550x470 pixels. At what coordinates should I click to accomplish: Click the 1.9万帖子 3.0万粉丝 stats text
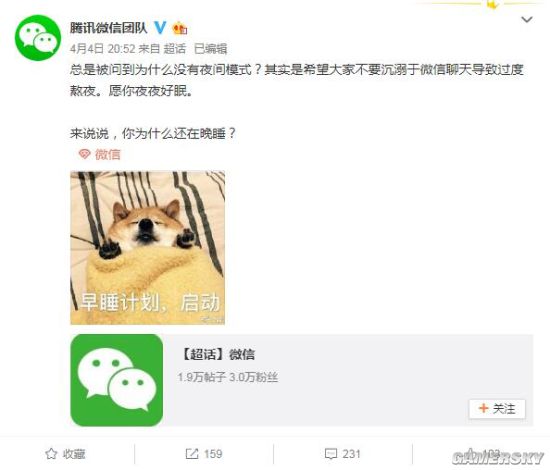pos(227,377)
